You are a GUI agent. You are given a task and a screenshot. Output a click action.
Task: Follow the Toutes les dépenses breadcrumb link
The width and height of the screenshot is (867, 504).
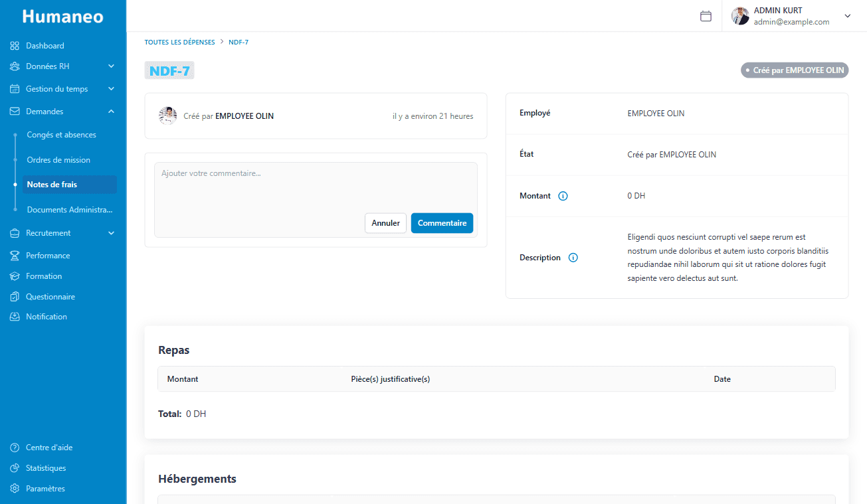point(179,42)
